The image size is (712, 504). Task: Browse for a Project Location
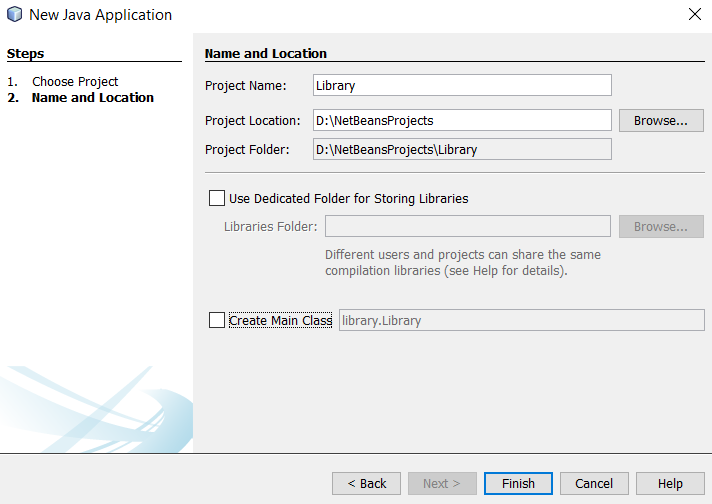click(661, 121)
